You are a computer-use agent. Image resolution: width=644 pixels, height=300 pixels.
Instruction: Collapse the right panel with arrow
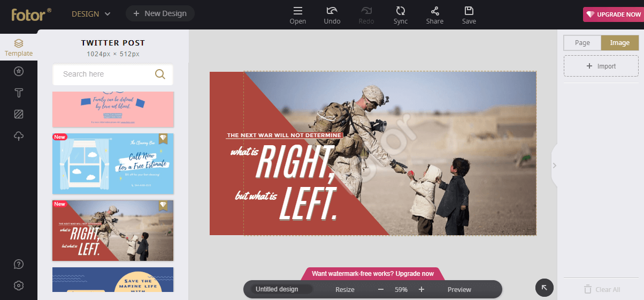[x=554, y=166]
